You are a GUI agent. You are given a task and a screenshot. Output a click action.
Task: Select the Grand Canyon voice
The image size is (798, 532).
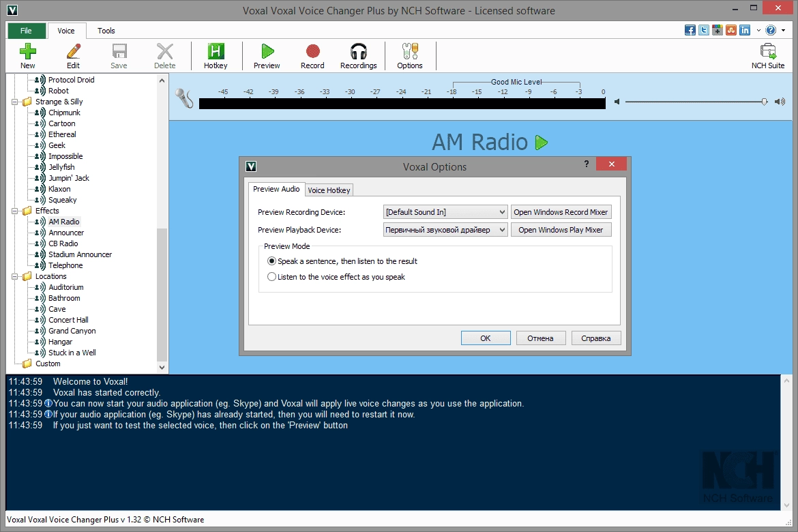[72, 331]
